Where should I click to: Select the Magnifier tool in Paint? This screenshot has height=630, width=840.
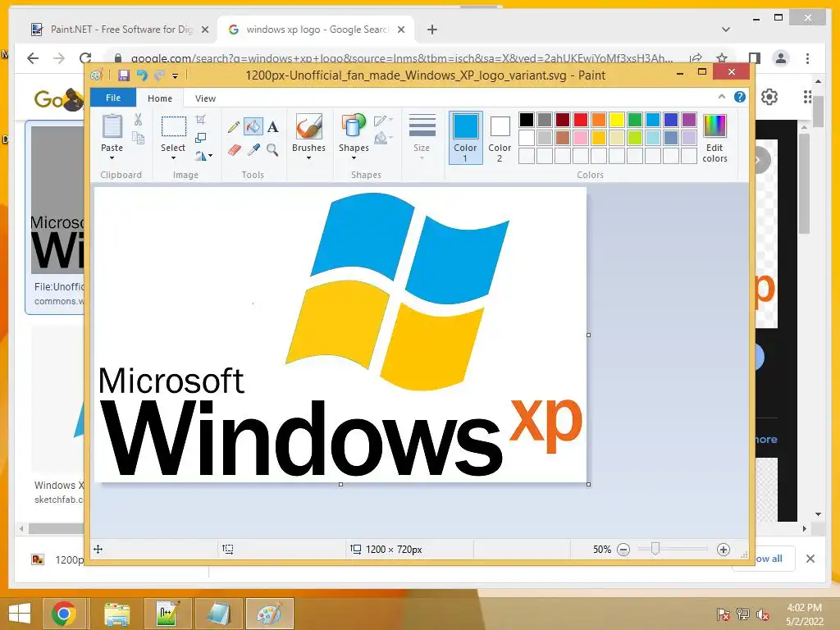point(272,150)
